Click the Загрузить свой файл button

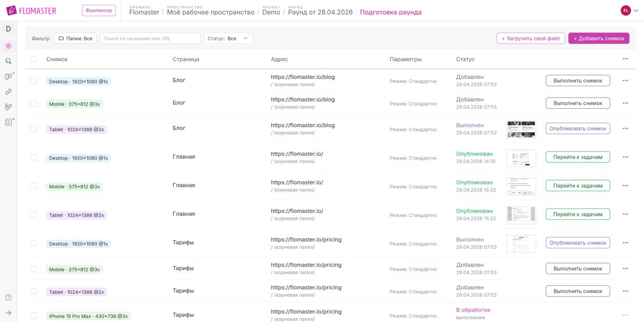point(531,38)
